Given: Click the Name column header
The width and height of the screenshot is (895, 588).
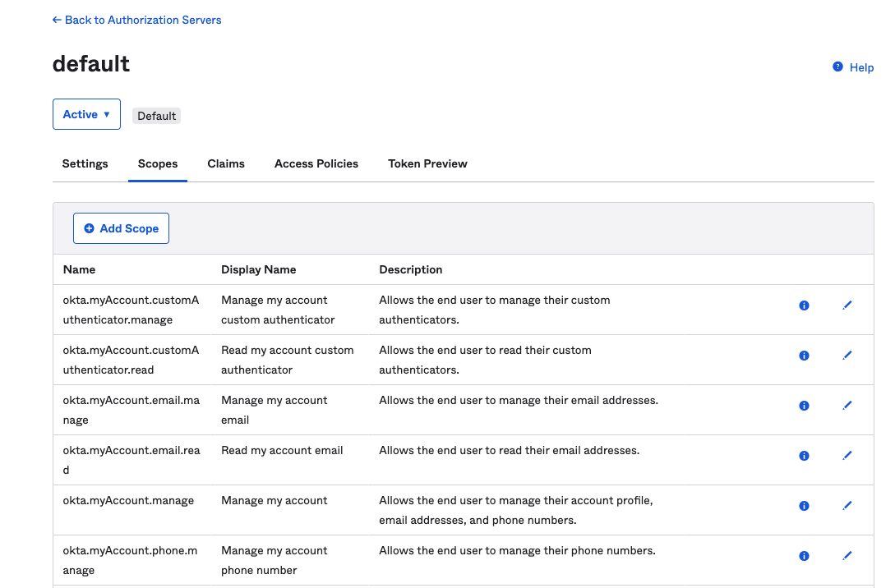Looking at the screenshot, I should point(80,269).
